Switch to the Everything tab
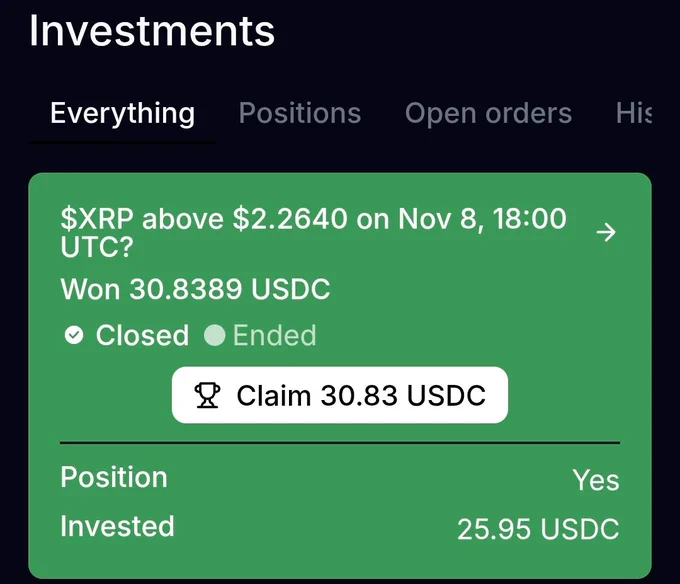The height and width of the screenshot is (584, 680). click(x=122, y=113)
